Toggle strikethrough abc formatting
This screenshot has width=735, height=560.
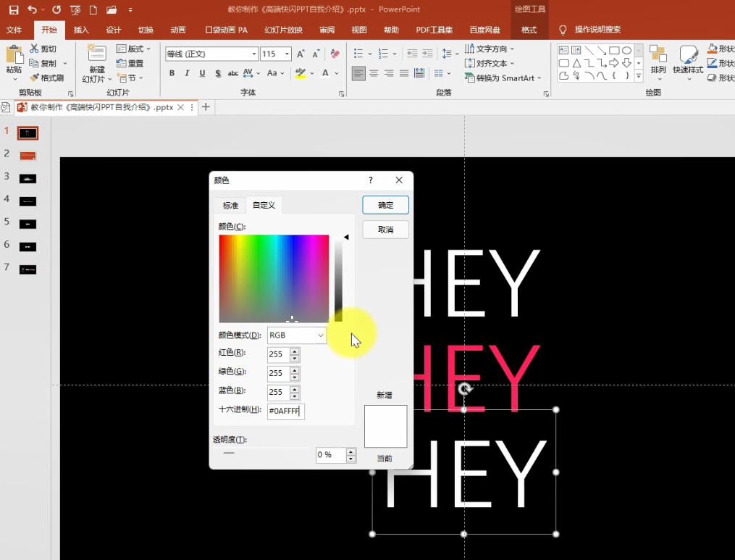tap(232, 73)
